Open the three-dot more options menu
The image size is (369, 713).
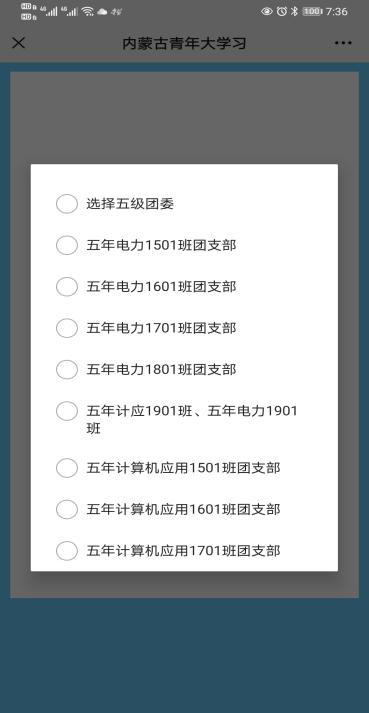pos(343,43)
